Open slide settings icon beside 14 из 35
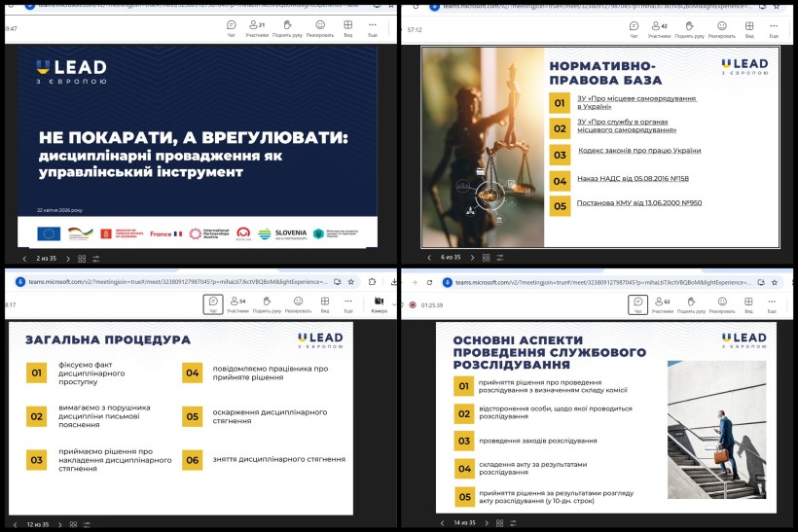The height and width of the screenshot is (532, 798). coord(514,523)
